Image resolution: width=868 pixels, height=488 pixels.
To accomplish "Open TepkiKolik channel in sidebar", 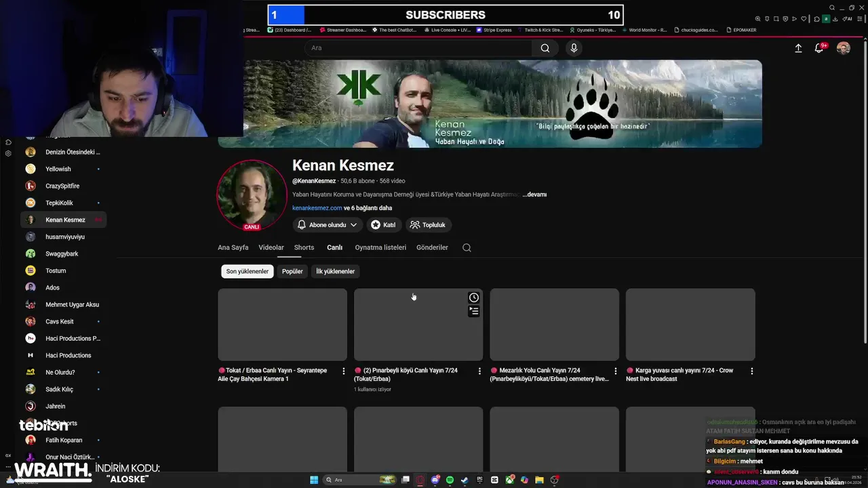I will pos(64,203).
